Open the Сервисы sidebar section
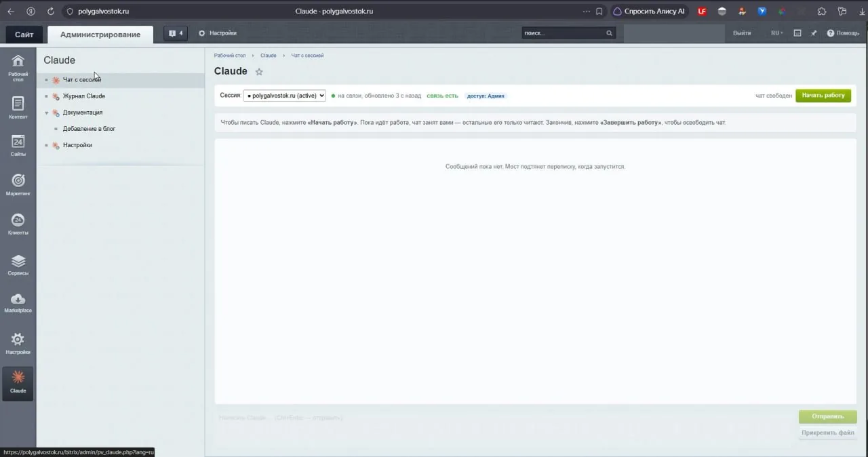This screenshot has height=457, width=868. [x=18, y=264]
